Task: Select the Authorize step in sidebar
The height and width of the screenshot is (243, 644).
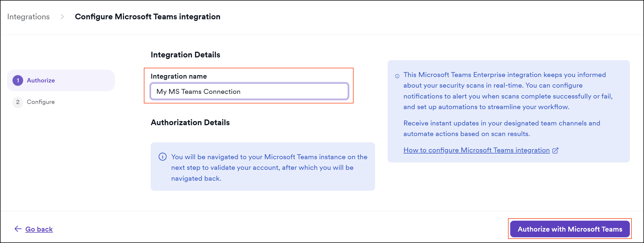Action: coord(61,80)
